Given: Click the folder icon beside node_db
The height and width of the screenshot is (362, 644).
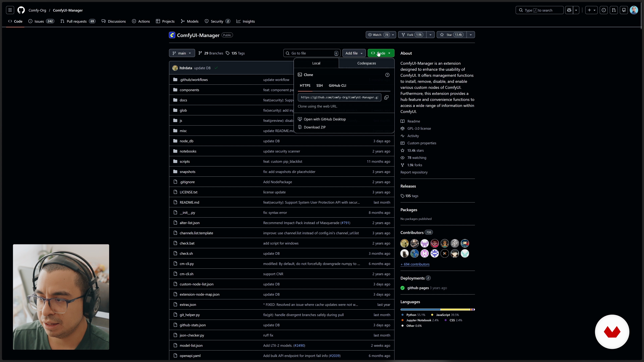Looking at the screenshot, I should pyautogui.click(x=175, y=141).
